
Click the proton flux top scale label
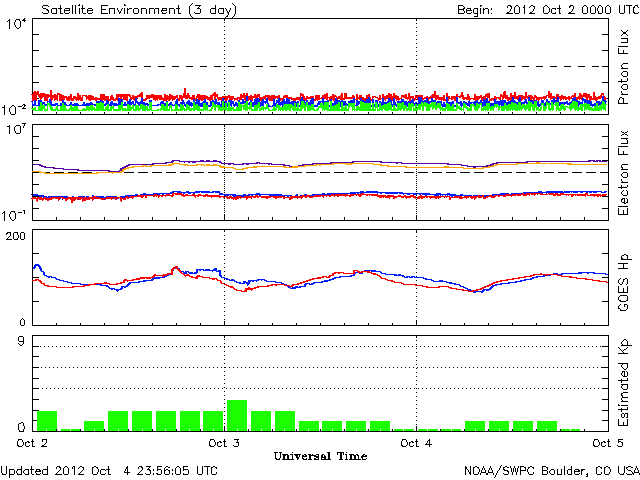pyautogui.click(x=16, y=24)
